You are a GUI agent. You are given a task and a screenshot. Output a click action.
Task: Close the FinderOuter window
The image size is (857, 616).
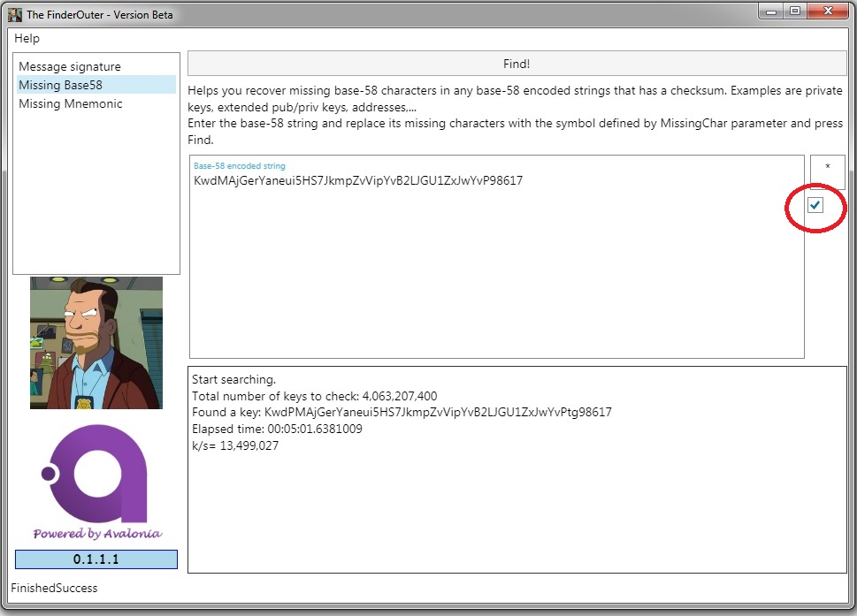click(828, 11)
